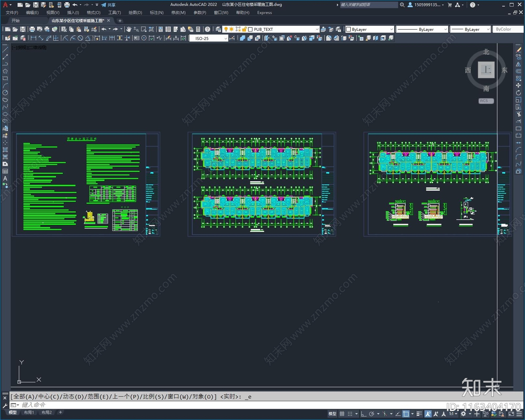Choose the Multiline Text tool
This screenshot has width=525, height=420.
(x=5, y=179)
